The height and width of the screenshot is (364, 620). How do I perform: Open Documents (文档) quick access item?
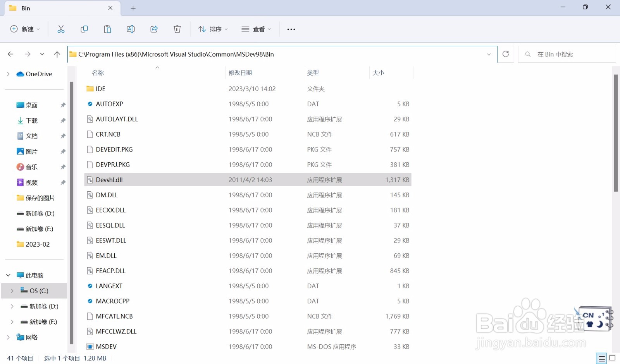pos(27,136)
